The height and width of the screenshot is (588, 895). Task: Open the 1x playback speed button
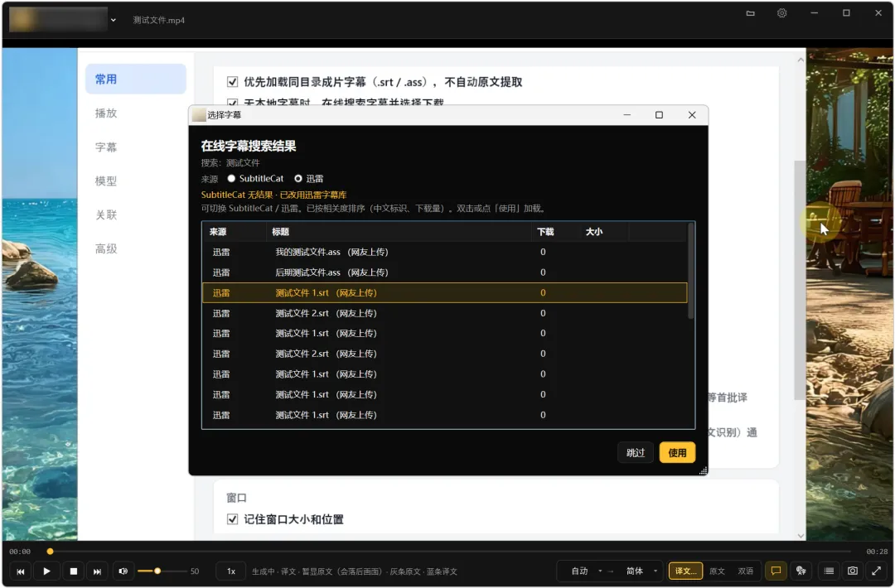coord(231,571)
